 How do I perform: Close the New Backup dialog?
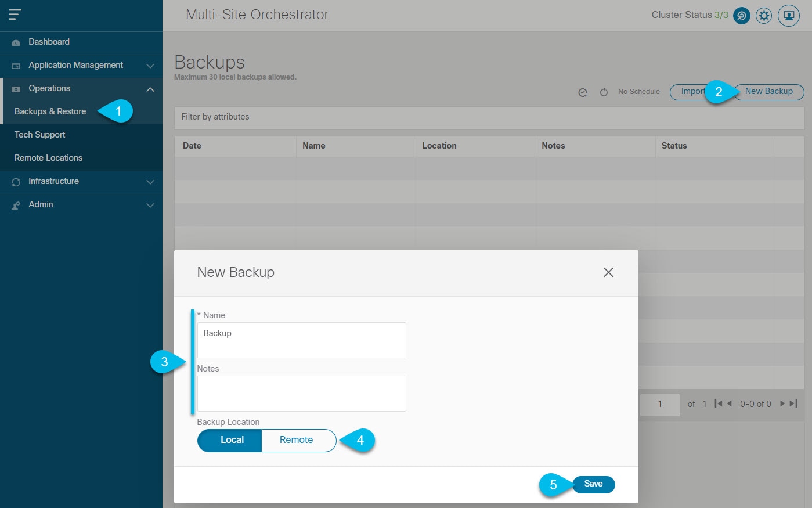coord(608,272)
